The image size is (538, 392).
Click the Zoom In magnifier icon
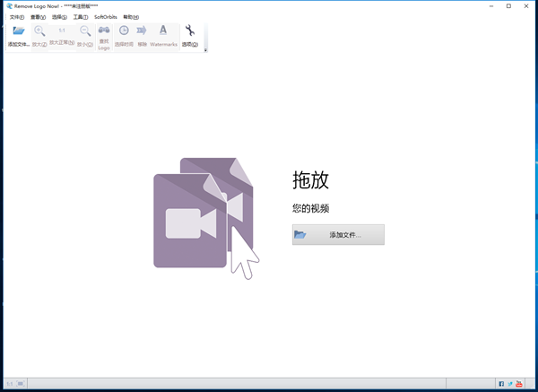(x=39, y=30)
